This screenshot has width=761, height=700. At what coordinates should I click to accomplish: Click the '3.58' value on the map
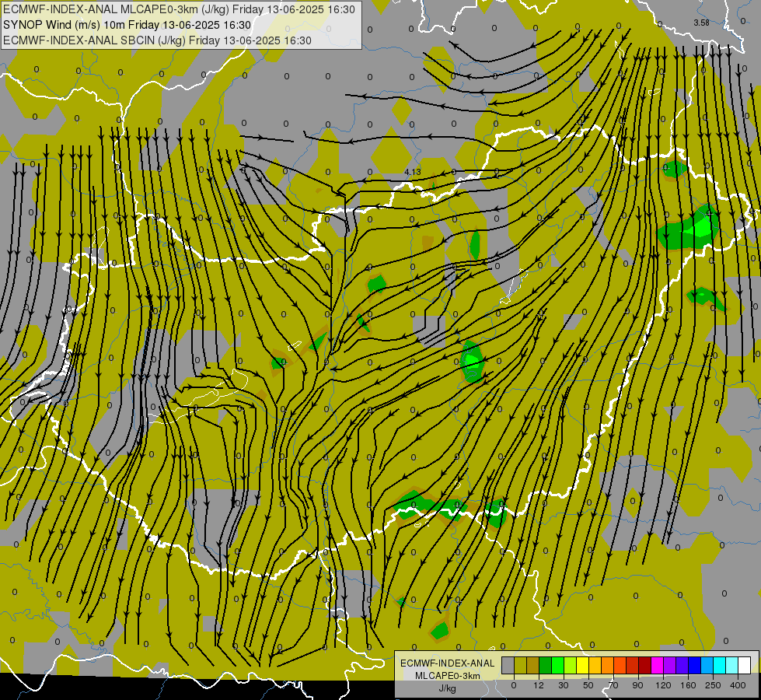701,23
